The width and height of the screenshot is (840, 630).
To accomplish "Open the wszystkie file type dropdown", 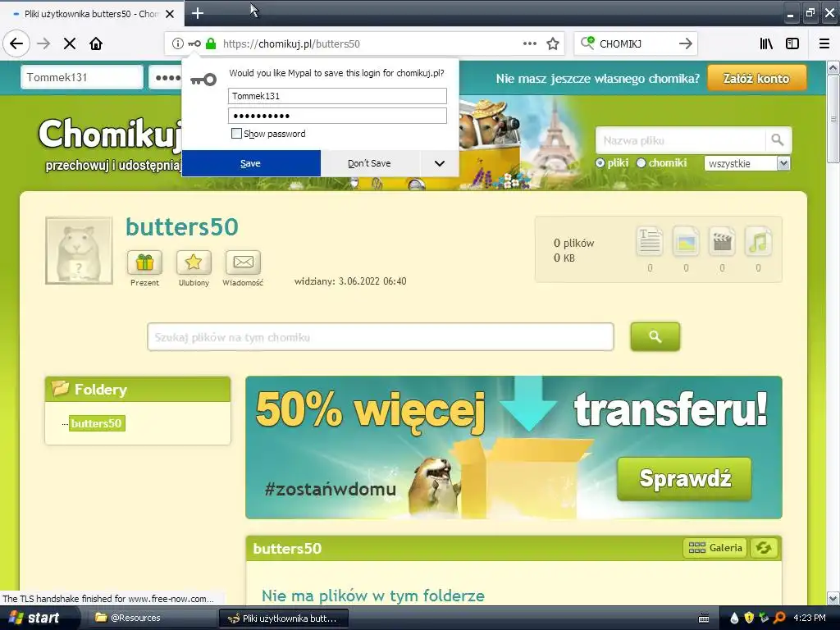I will [x=746, y=163].
